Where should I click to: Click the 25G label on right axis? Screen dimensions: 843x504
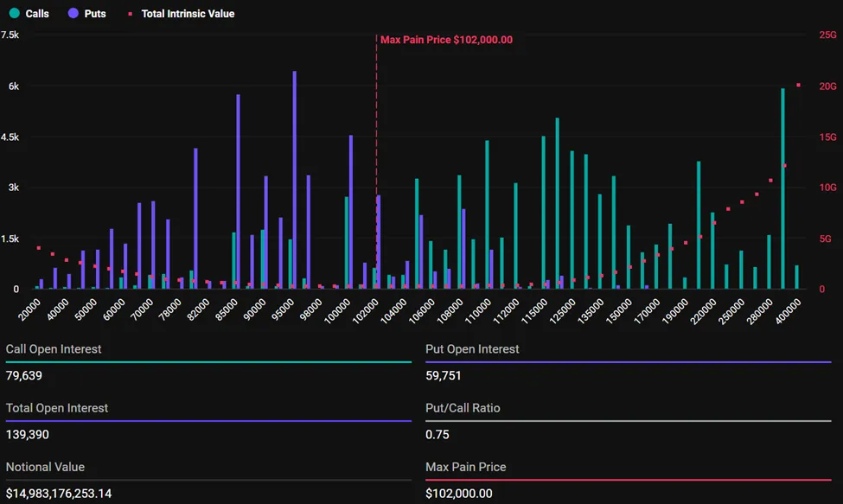(827, 35)
